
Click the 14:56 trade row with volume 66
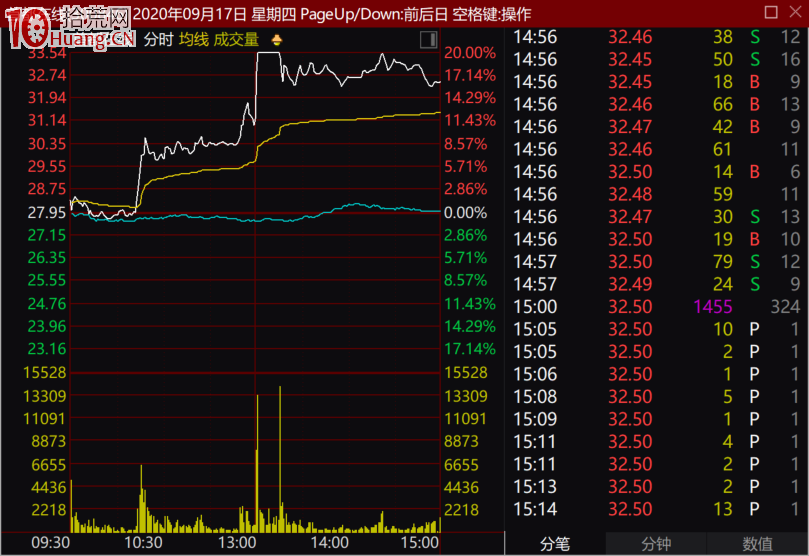pos(656,105)
